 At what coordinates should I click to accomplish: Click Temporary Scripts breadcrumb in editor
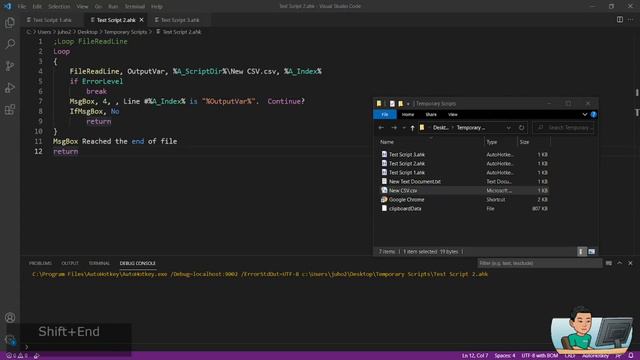tap(125, 32)
